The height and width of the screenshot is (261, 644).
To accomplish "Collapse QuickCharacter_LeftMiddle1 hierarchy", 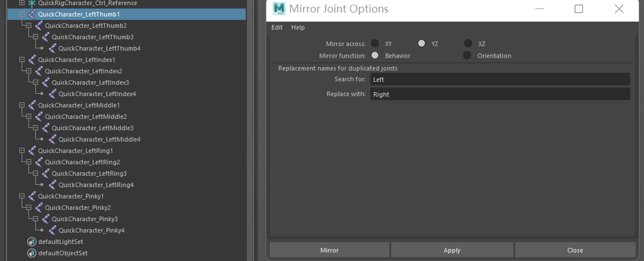I will pos(22,105).
